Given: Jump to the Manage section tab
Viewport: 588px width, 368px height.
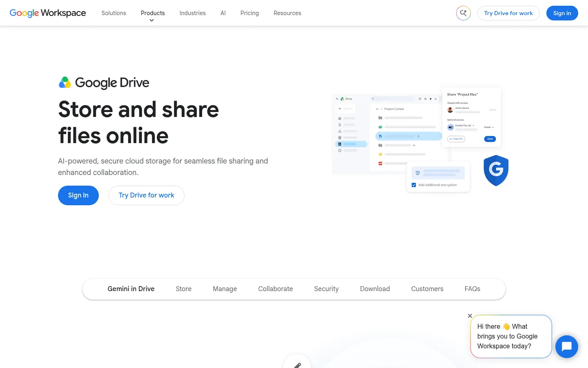Looking at the screenshot, I should tap(225, 289).
